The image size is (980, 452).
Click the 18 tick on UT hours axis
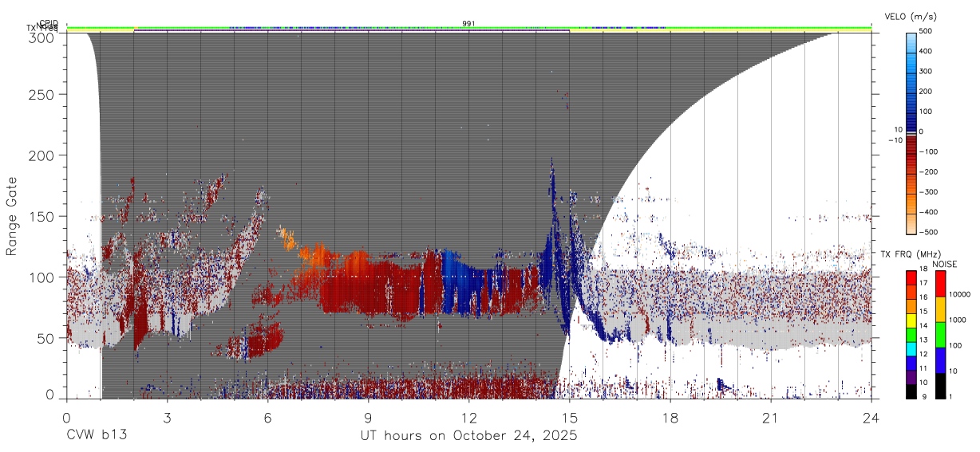tap(670, 418)
